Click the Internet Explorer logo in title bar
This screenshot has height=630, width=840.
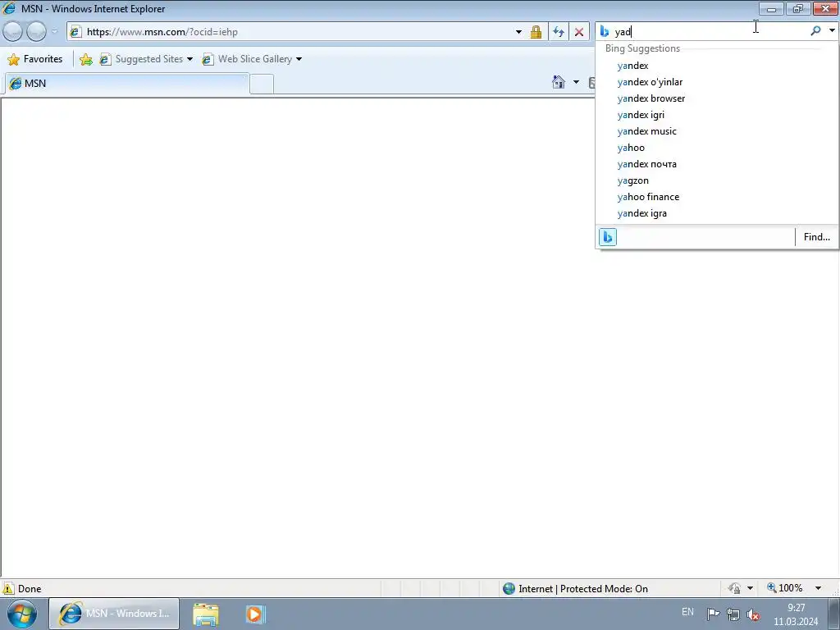tap(9, 8)
